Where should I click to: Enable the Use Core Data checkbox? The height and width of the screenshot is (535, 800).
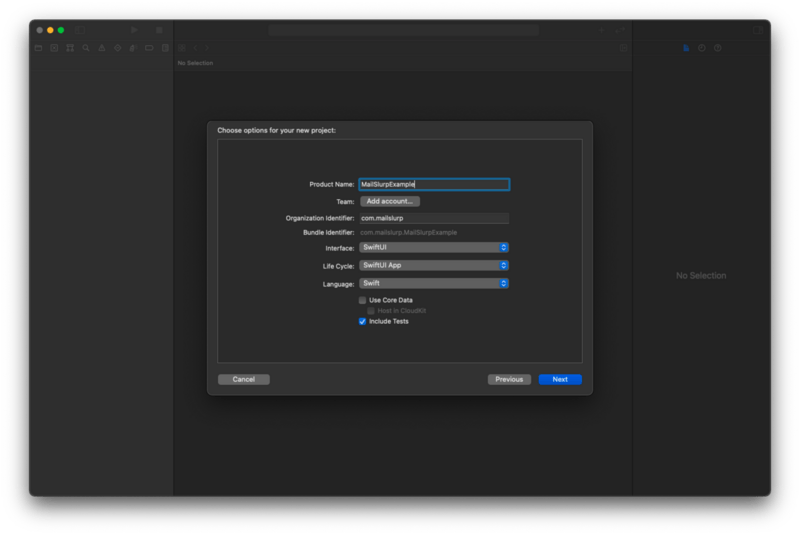point(363,300)
